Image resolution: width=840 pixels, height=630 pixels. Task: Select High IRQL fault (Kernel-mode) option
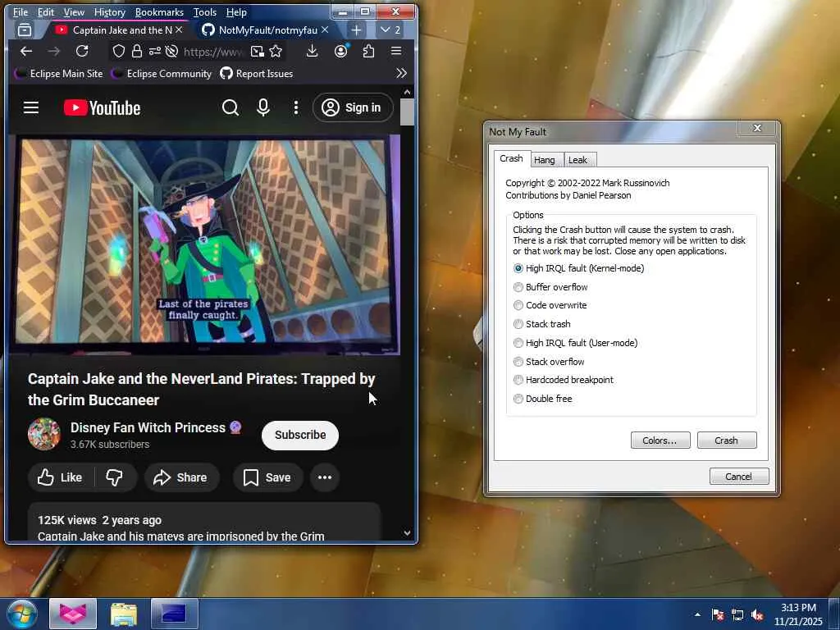point(579,268)
